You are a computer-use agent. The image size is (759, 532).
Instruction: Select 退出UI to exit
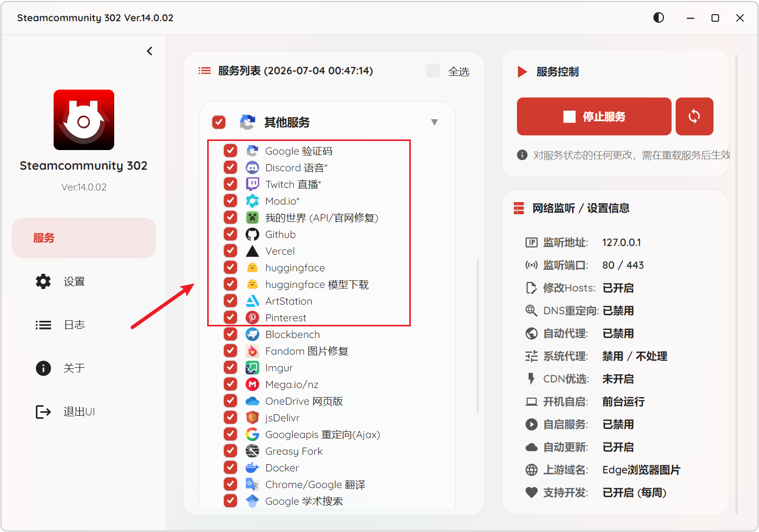click(84, 412)
